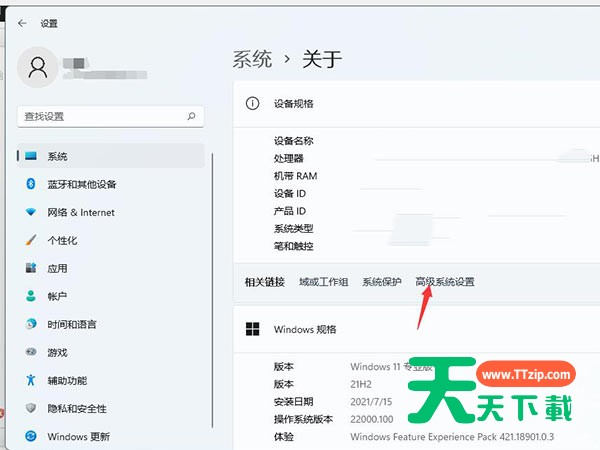Click the back arrow in Settings header
Screen dimensions: 600x450
click(x=22, y=22)
